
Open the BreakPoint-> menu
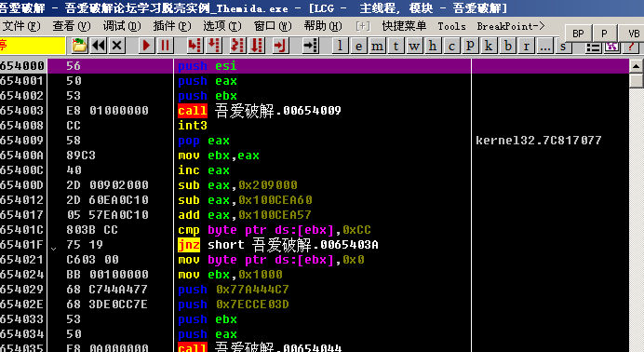(x=511, y=26)
